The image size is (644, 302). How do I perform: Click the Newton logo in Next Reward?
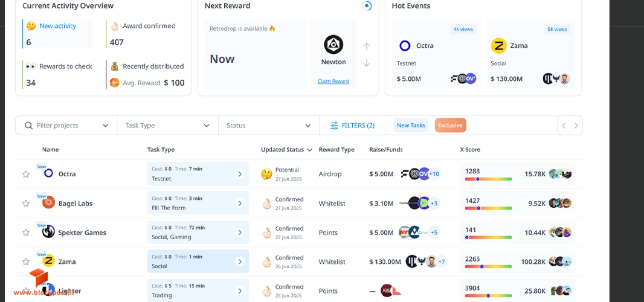tap(333, 45)
